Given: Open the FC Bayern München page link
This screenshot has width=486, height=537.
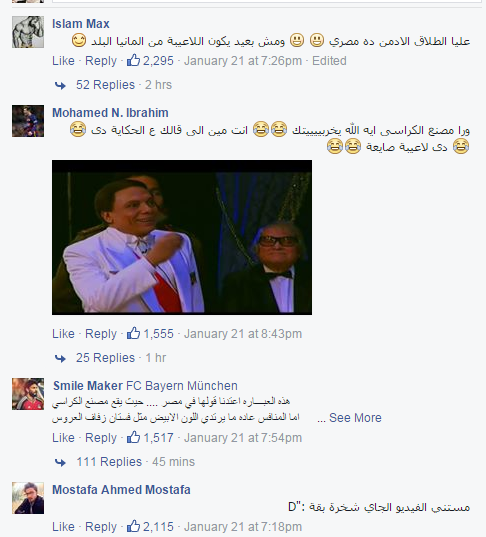Looking at the screenshot, I should [x=182, y=386].
